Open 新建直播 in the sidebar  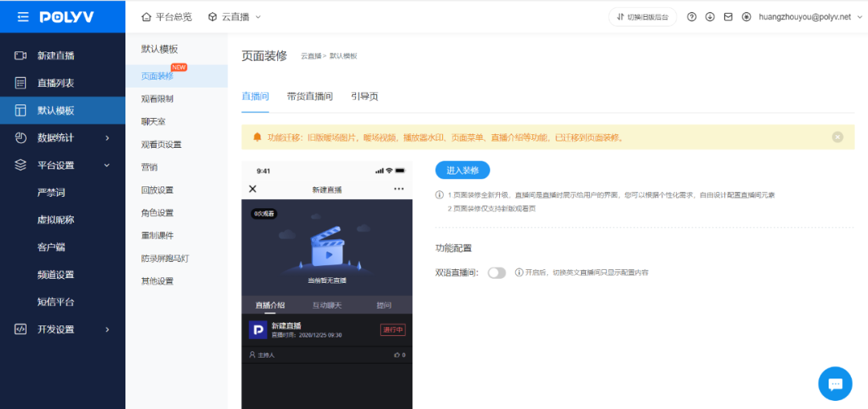(x=56, y=55)
